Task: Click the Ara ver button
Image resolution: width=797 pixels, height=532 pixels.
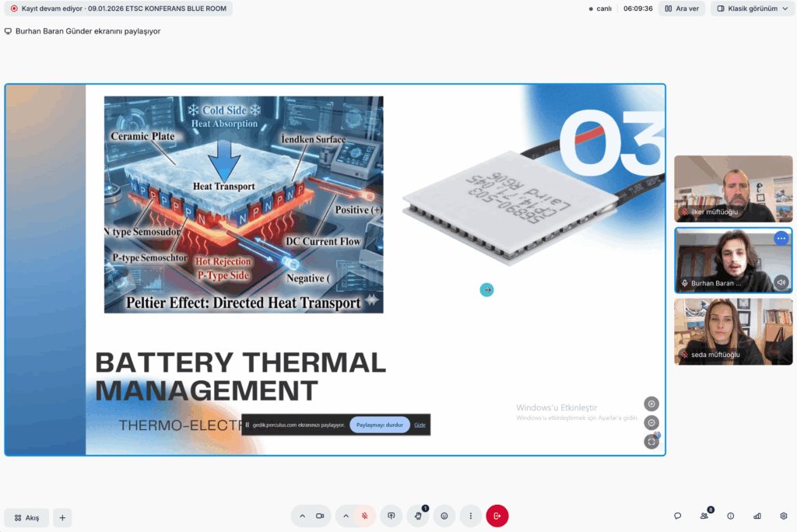Action: click(682, 9)
